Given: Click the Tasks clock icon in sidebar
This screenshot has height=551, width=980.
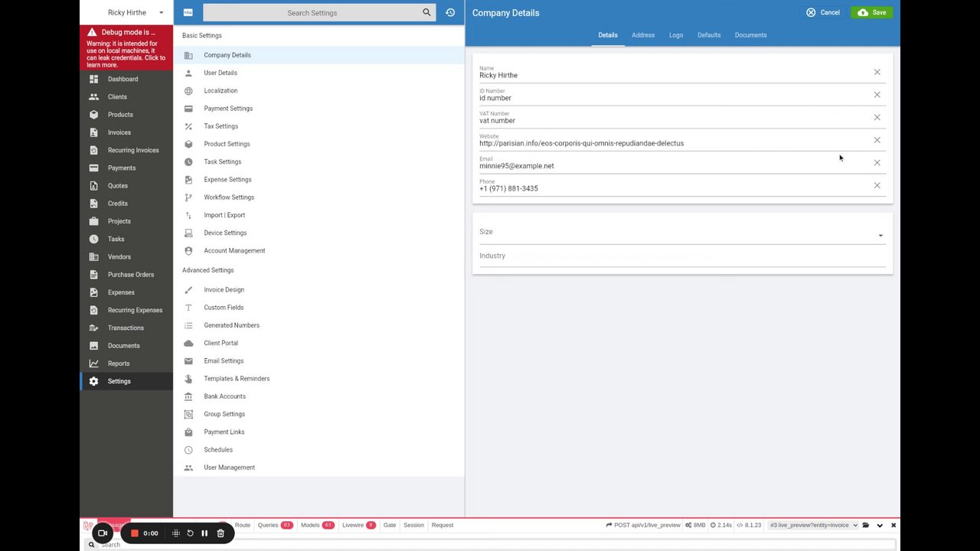Looking at the screenshot, I should coord(93,239).
